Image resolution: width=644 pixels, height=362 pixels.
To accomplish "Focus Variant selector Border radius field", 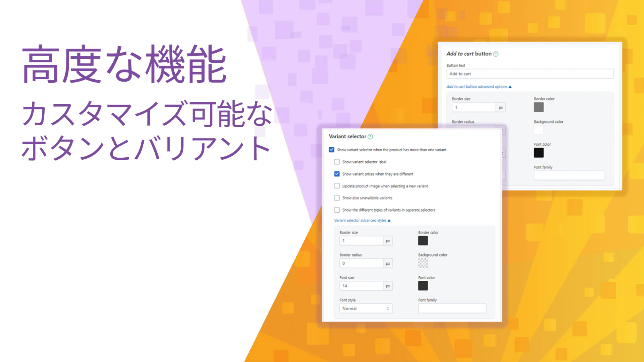I will 361,263.
